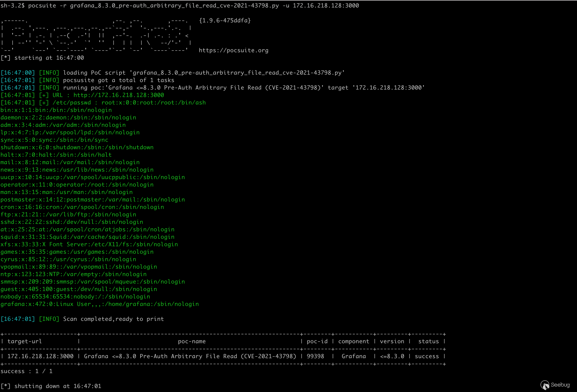Viewport: 577px width, 392px height.
Task: Click the Grafana component table cell
Action: 353,356
